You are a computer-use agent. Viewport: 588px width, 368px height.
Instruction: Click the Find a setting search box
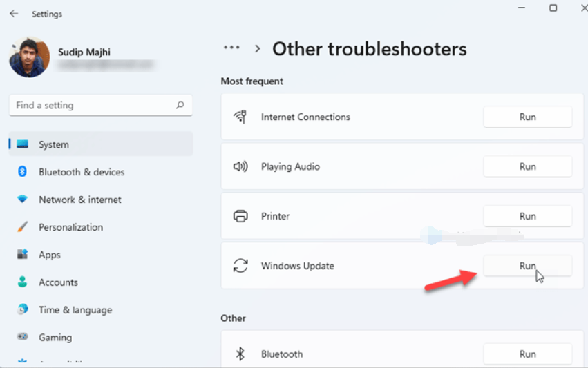[93, 106]
